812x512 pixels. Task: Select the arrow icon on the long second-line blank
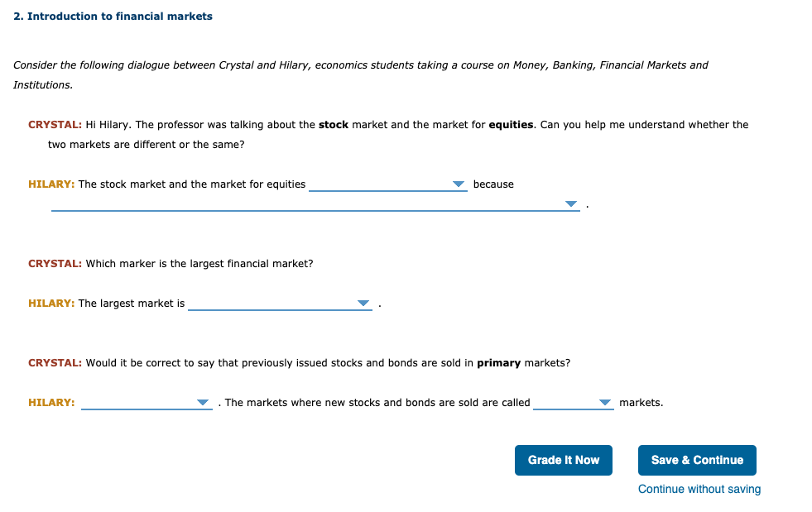(572, 203)
